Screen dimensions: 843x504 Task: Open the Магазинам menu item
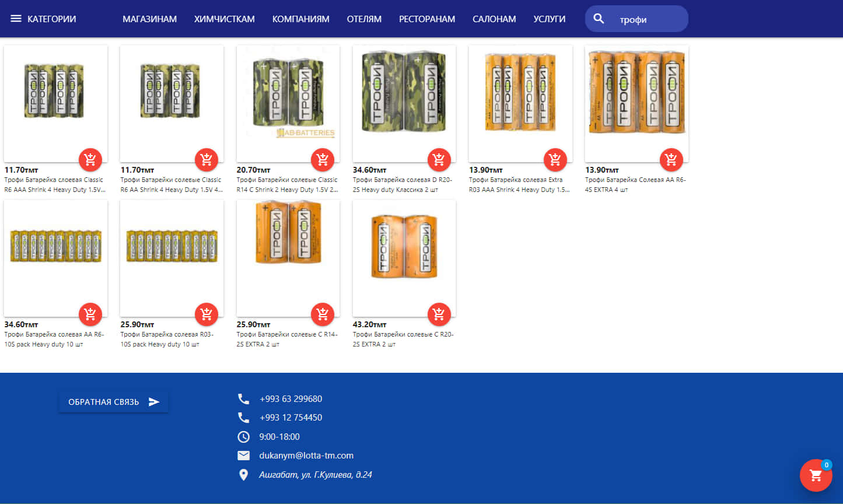(149, 19)
